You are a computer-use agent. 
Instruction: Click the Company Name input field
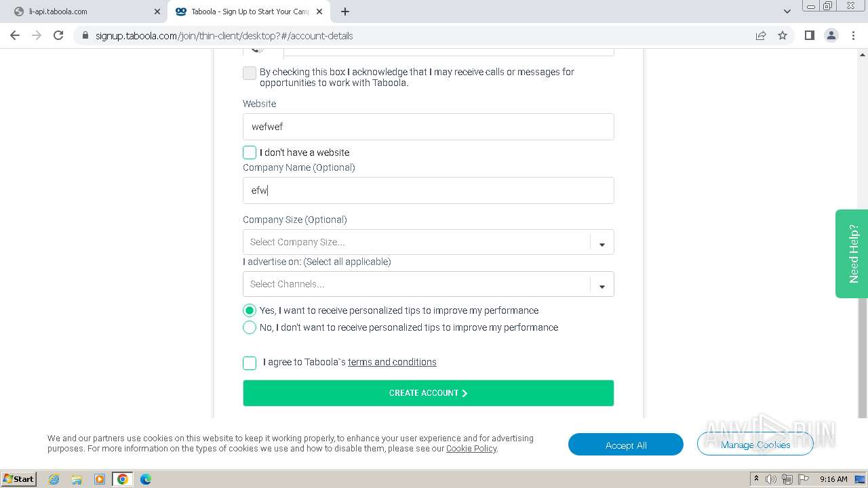(429, 190)
